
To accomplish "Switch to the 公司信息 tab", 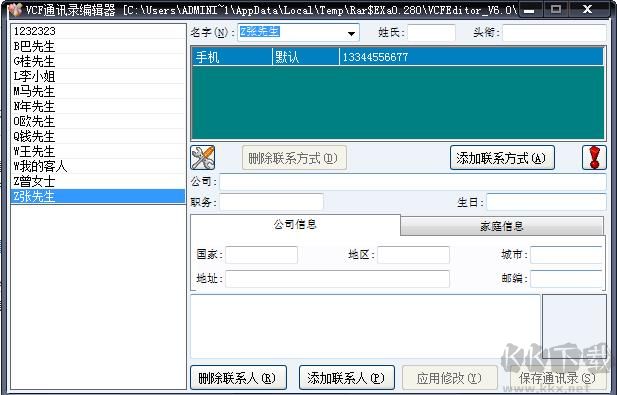I will pyautogui.click(x=295, y=225).
